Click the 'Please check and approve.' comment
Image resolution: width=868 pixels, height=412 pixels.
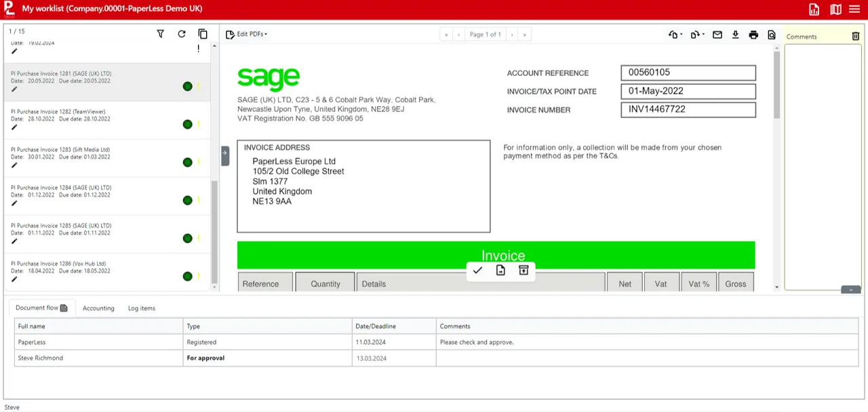(477, 342)
